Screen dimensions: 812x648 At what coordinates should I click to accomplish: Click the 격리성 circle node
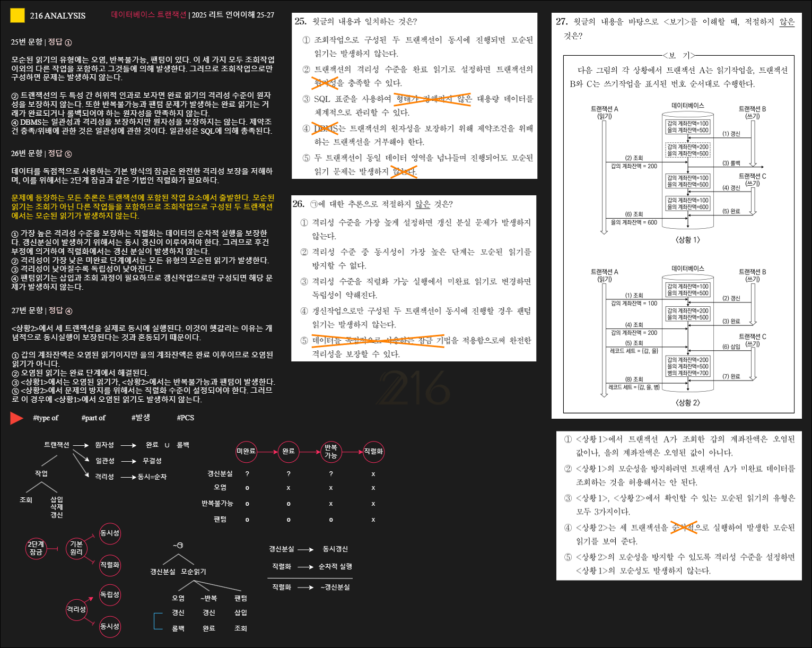pyautogui.click(x=76, y=609)
